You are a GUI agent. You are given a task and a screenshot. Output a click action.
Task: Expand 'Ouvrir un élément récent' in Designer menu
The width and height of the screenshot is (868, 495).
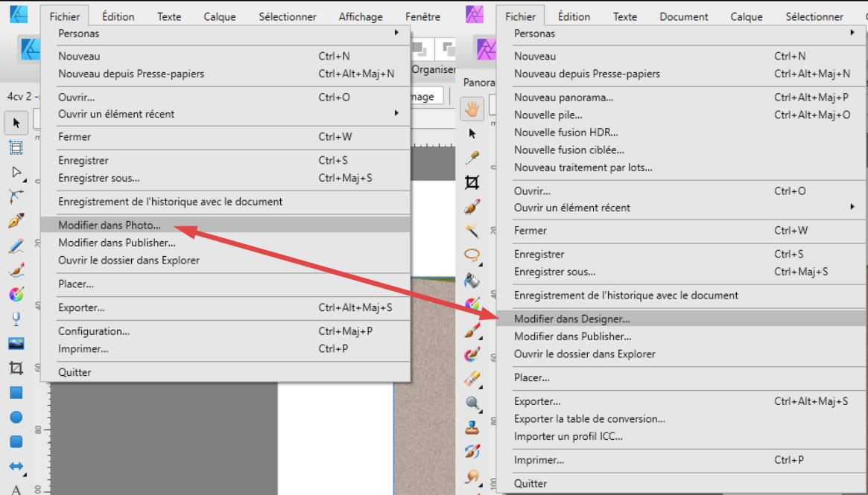(226, 114)
